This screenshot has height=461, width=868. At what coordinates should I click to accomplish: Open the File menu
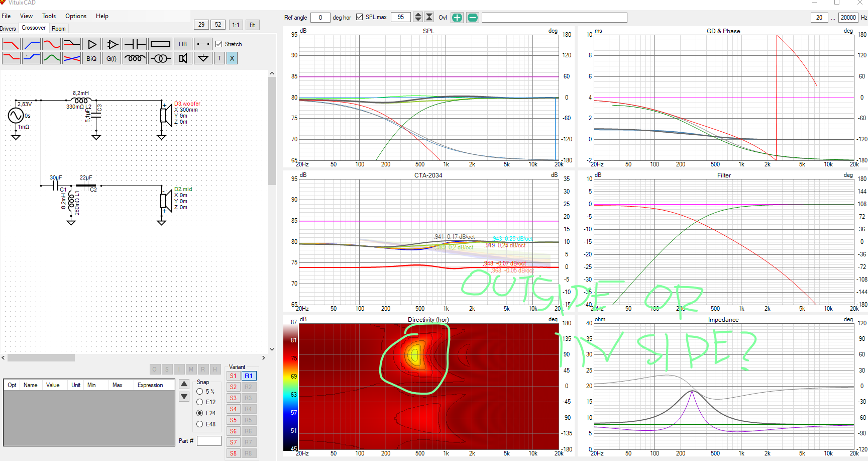point(6,16)
